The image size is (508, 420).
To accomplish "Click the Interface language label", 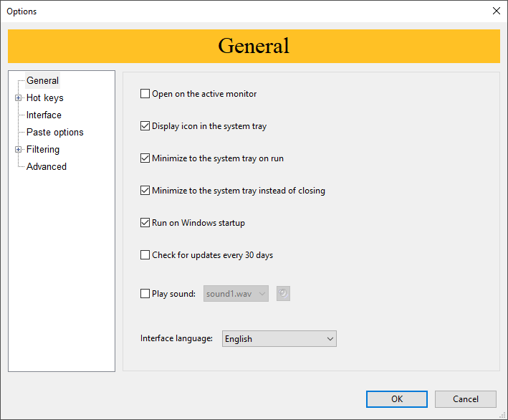I will point(176,338).
